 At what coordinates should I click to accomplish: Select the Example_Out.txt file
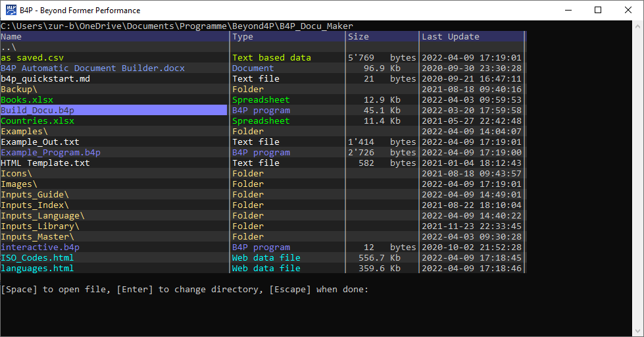tap(40, 142)
